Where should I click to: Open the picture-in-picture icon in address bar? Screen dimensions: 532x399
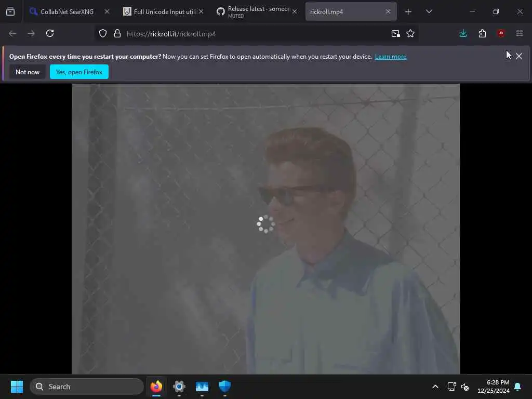pos(395,34)
